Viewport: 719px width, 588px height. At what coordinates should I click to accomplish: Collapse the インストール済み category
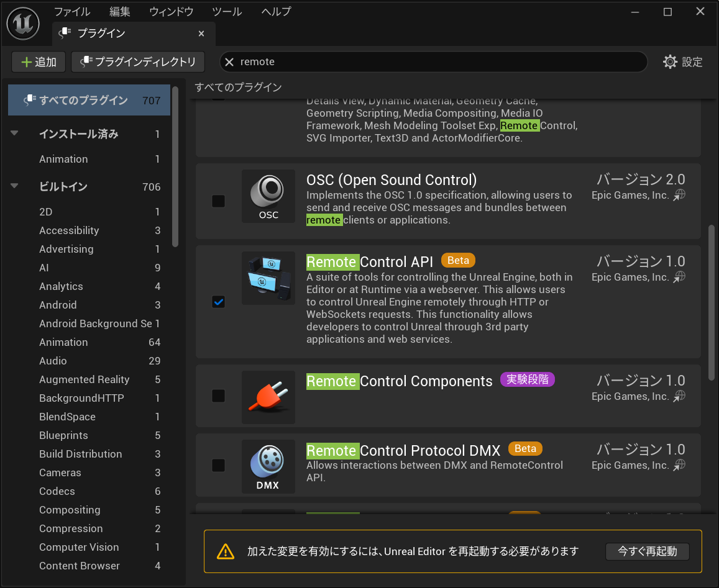[14, 133]
